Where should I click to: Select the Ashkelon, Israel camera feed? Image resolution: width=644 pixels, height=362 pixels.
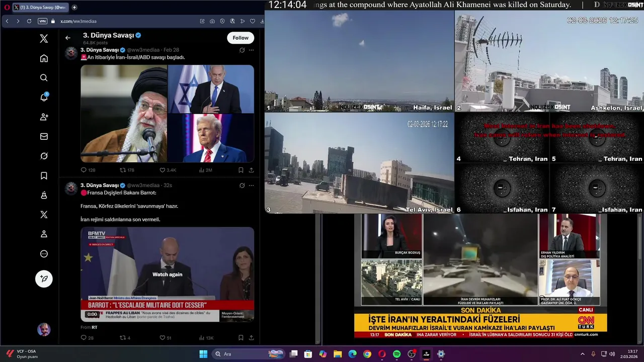(x=549, y=61)
